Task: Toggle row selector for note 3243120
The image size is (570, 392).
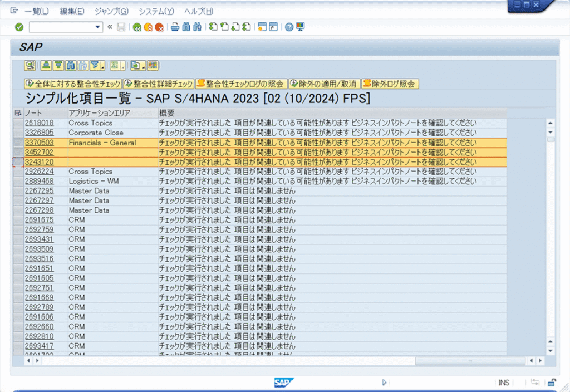Action: tap(18, 162)
